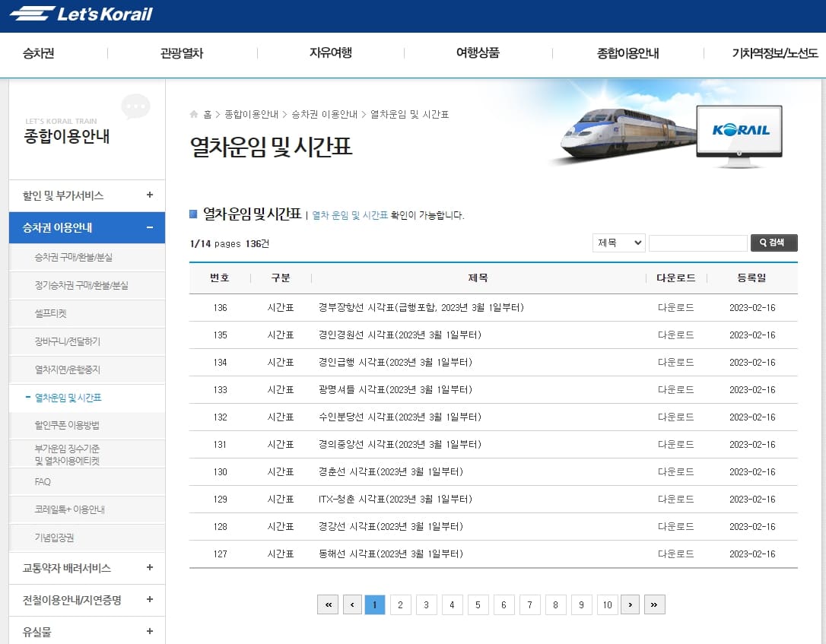Open the 관광열차 top menu
The width and height of the screenshot is (826, 644).
click(183, 54)
